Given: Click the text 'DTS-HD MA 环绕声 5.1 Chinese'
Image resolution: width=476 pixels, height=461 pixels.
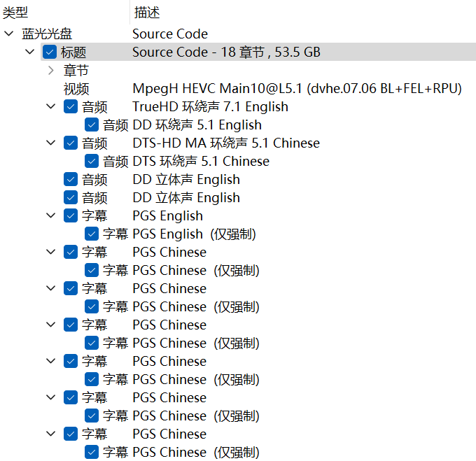Looking at the screenshot, I should 226,143.
